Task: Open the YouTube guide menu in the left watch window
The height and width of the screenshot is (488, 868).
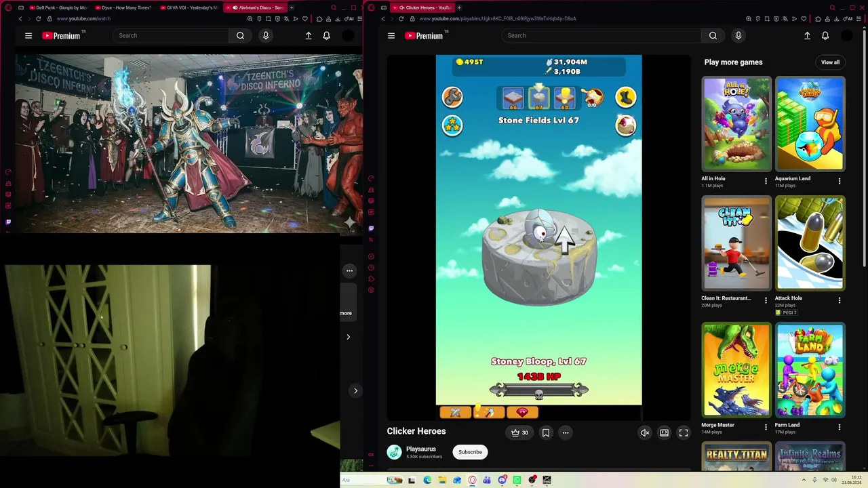Action: click(x=28, y=35)
